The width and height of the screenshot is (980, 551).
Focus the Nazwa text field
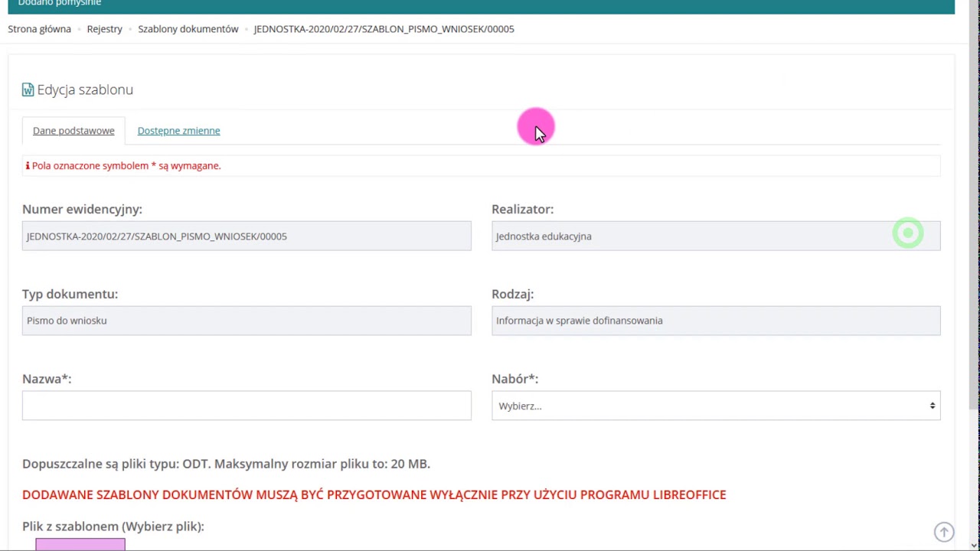[x=247, y=406]
